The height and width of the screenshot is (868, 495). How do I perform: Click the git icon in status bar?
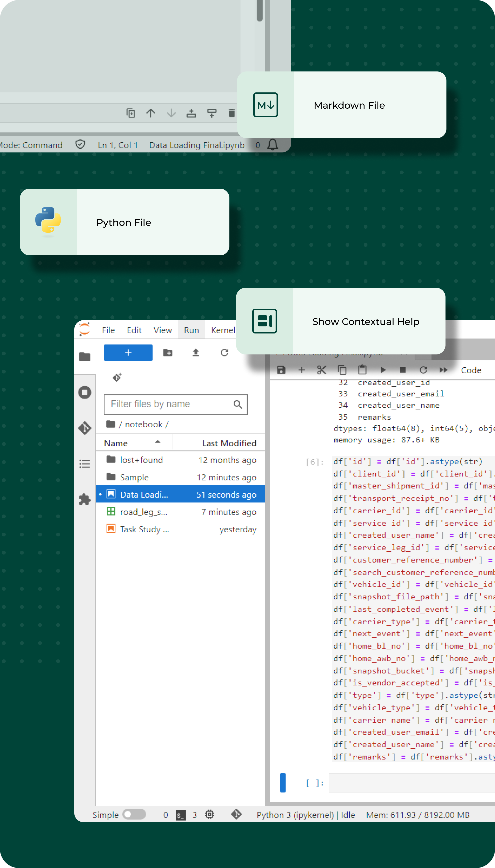[236, 815]
